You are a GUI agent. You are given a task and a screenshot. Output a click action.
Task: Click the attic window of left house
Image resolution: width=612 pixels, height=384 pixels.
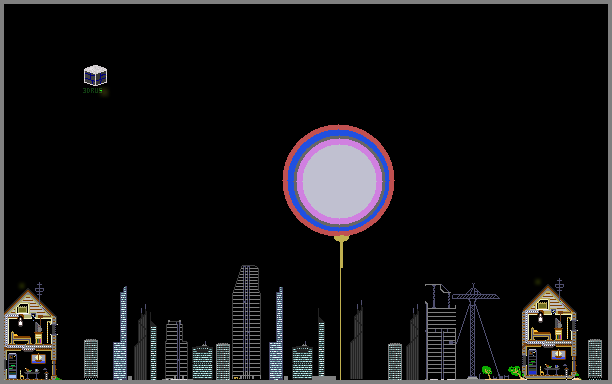[x=23, y=309]
